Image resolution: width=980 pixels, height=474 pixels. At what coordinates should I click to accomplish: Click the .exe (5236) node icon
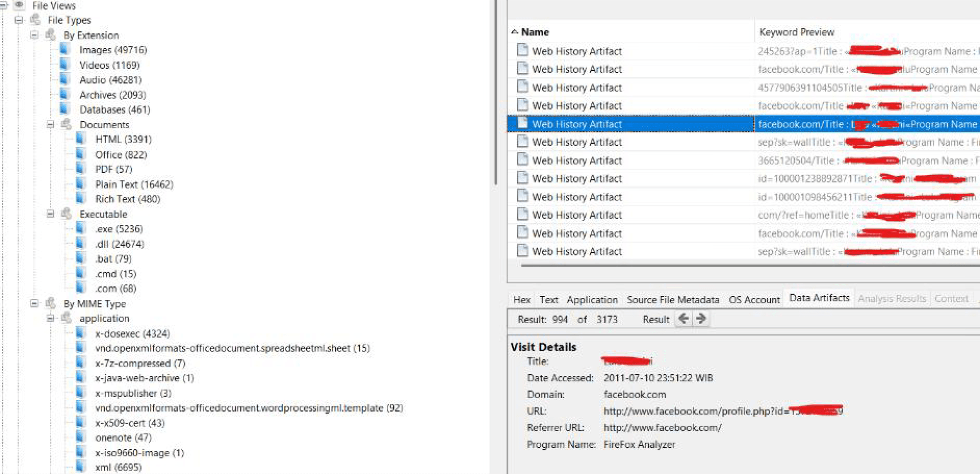pyautogui.click(x=80, y=228)
